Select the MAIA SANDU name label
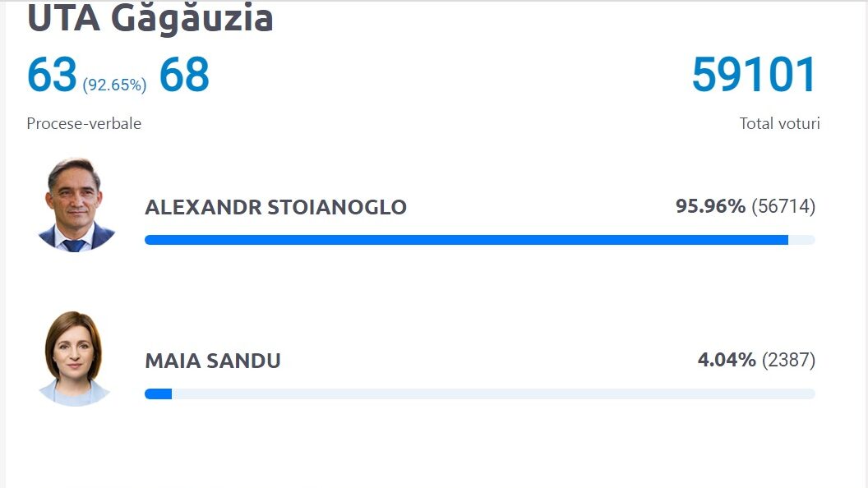This screenshot has width=868, height=488. click(213, 361)
